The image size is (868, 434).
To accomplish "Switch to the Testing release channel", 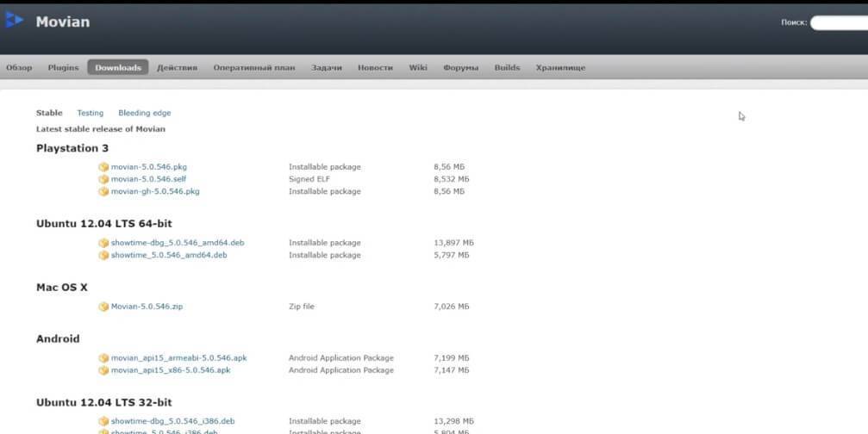I will click(x=91, y=113).
